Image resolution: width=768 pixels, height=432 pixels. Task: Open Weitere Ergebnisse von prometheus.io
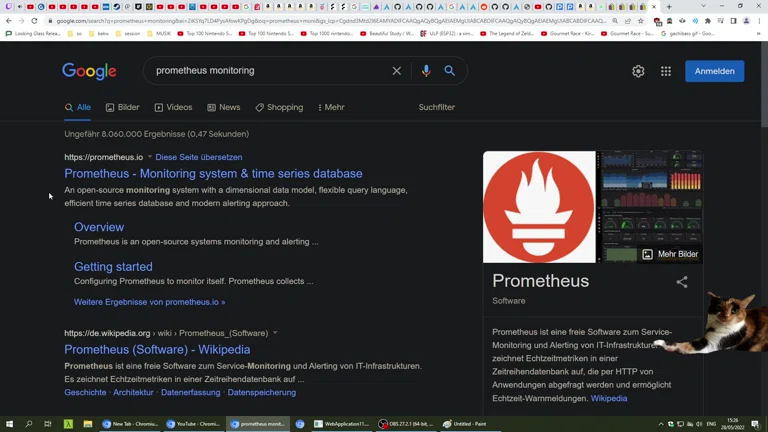click(149, 302)
